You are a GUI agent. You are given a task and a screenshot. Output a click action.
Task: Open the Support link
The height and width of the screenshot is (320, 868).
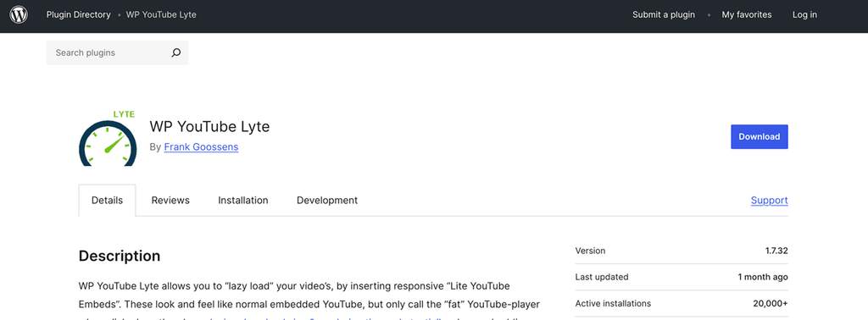(770, 200)
